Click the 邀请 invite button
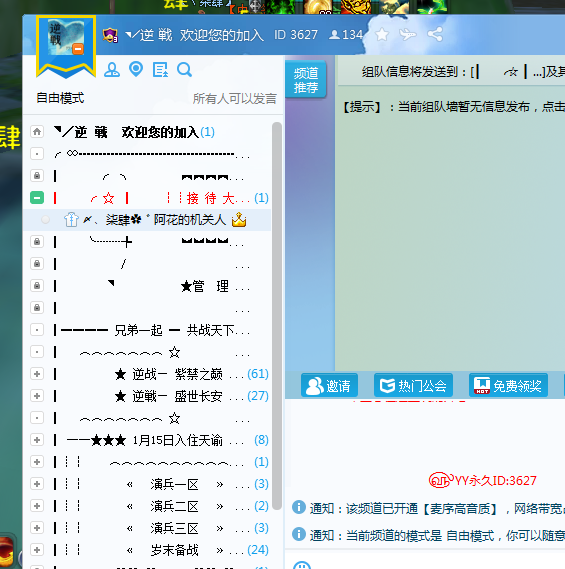 (x=329, y=385)
